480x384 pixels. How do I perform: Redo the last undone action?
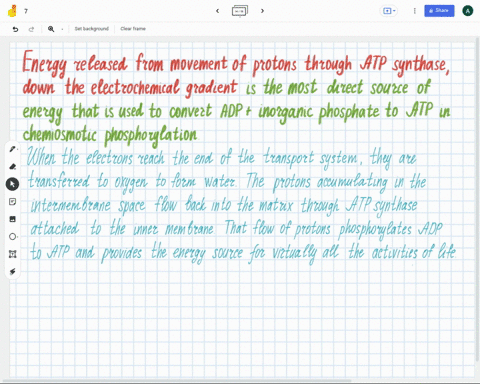31,29
